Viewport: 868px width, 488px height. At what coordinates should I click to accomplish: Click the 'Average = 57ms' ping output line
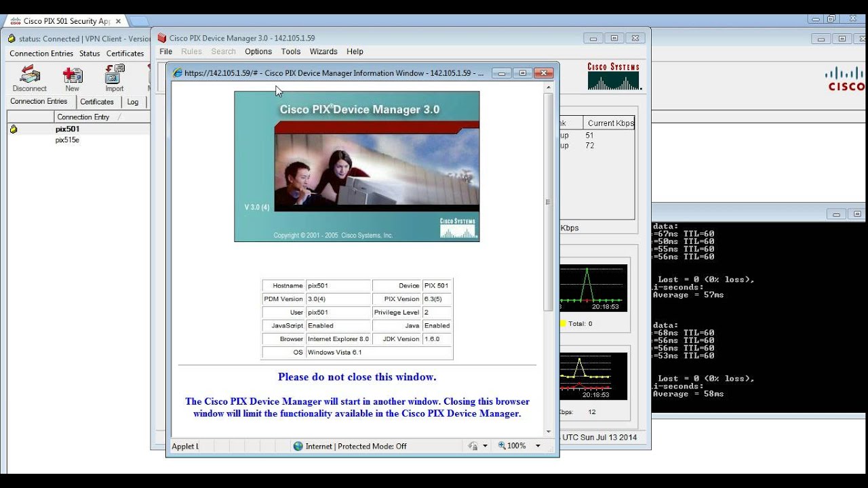tap(689, 295)
